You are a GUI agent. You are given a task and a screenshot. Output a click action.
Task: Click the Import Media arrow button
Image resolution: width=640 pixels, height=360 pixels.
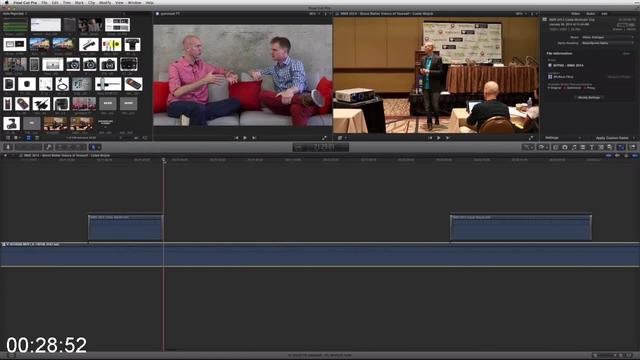tap(8, 147)
